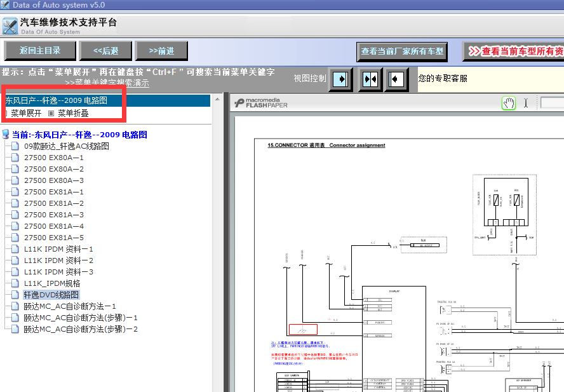Open 27500 EX80A—3 document
Screen dimensions: 564x392
[54, 180]
